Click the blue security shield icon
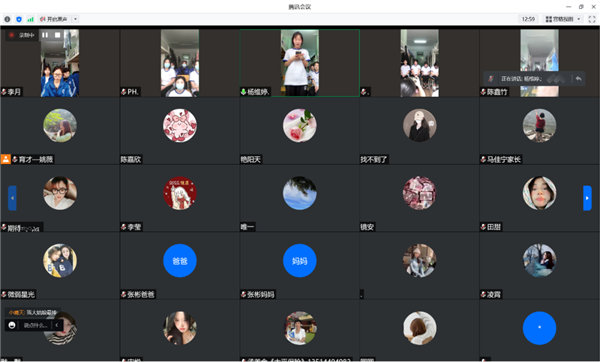The height and width of the screenshot is (362, 600). 19,19
